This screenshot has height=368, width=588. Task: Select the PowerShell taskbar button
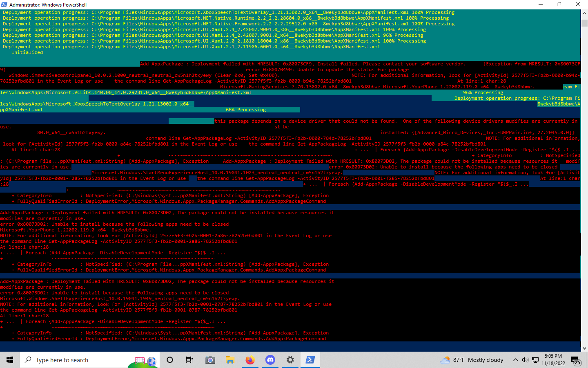pyautogui.click(x=310, y=360)
